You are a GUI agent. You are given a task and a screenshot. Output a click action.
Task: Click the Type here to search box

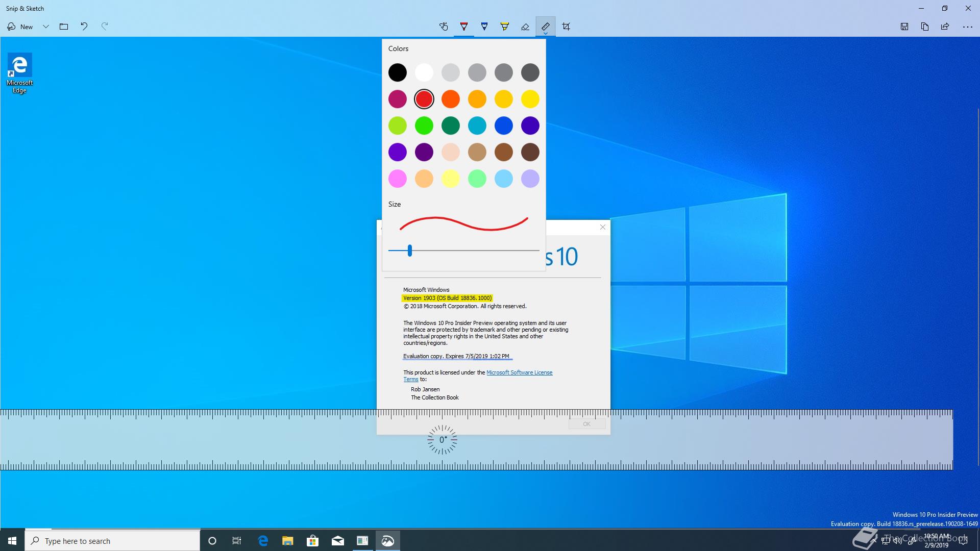click(x=112, y=541)
